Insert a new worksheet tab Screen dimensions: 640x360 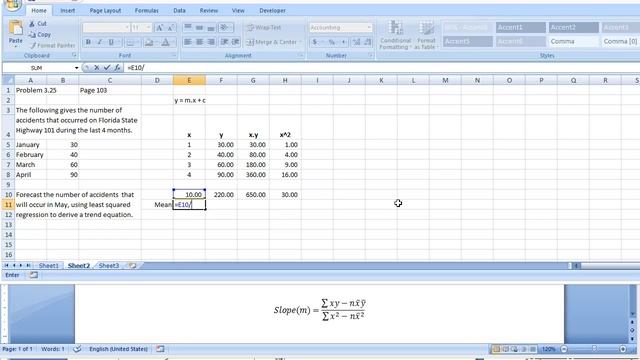point(132,266)
